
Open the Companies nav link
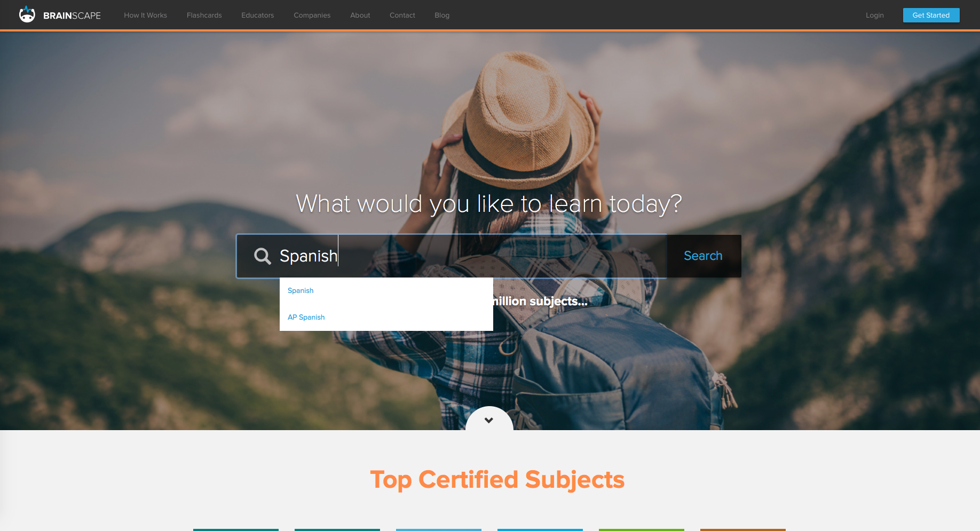[312, 15]
